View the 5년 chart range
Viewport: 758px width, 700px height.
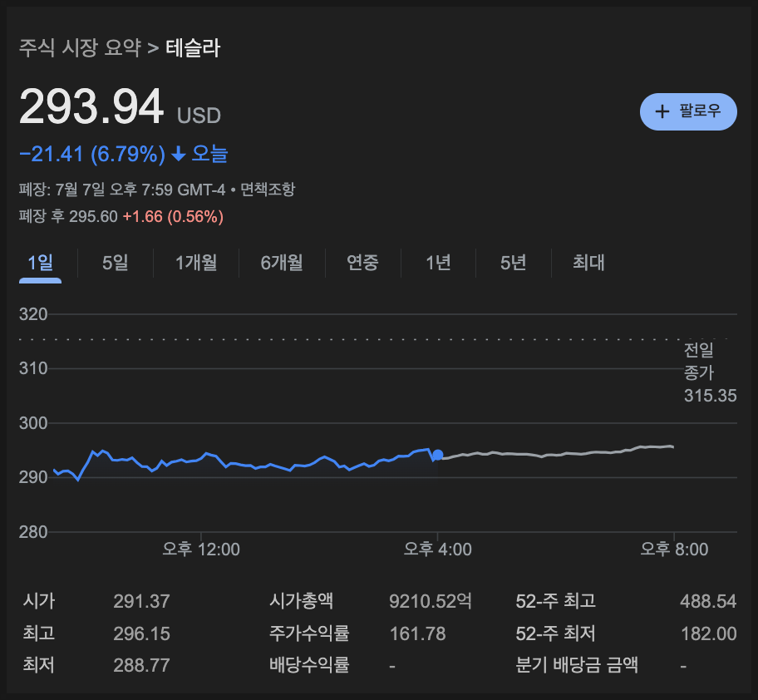[513, 263]
